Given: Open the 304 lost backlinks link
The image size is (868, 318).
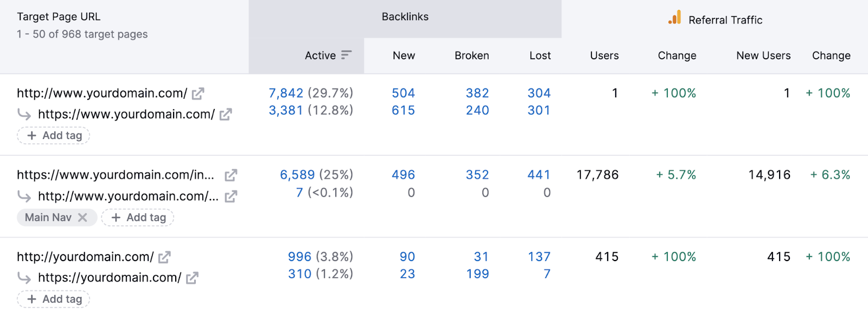Looking at the screenshot, I should tap(538, 93).
